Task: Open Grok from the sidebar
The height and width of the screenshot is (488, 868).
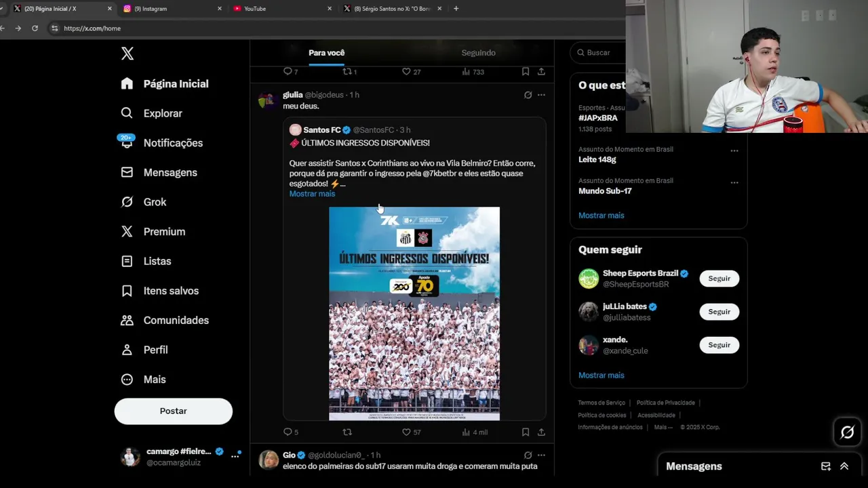Action: click(x=144, y=202)
